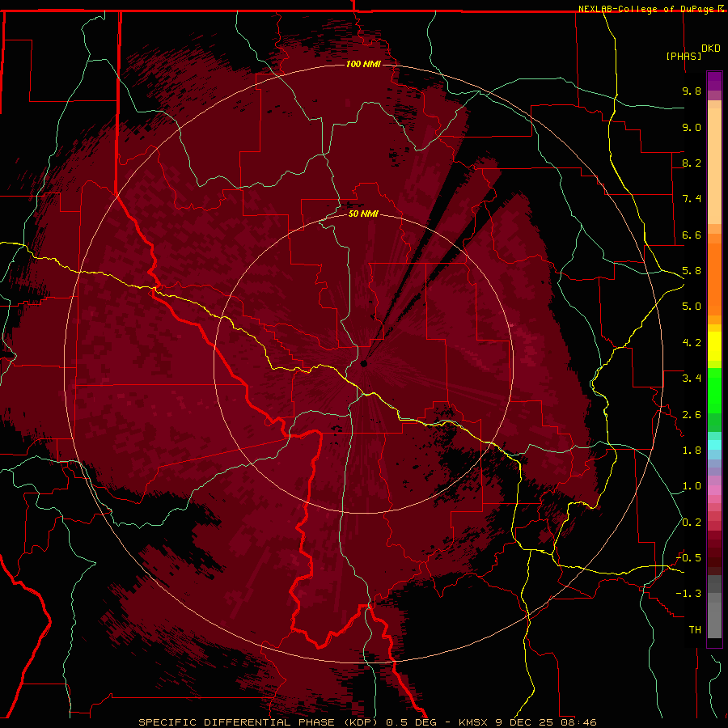Image resolution: width=728 pixels, height=728 pixels.
Task: Click the black radar site dot at center
Action: pyautogui.click(x=363, y=363)
